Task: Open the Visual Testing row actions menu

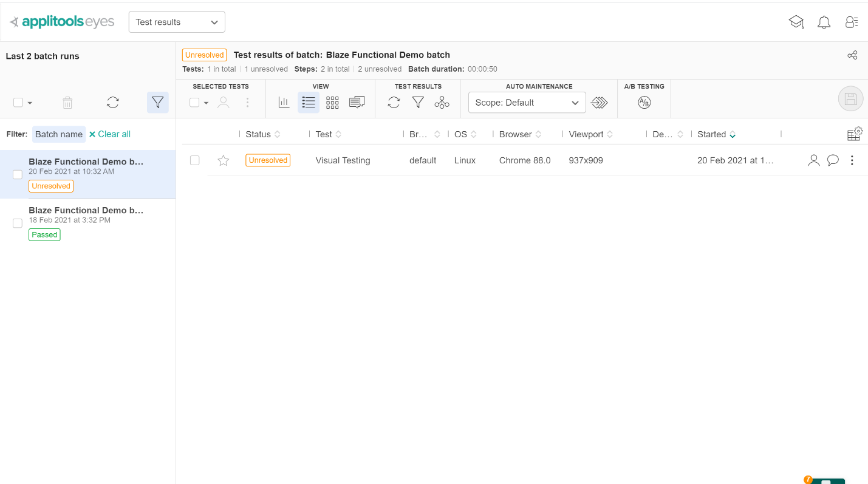Action: pyautogui.click(x=852, y=160)
